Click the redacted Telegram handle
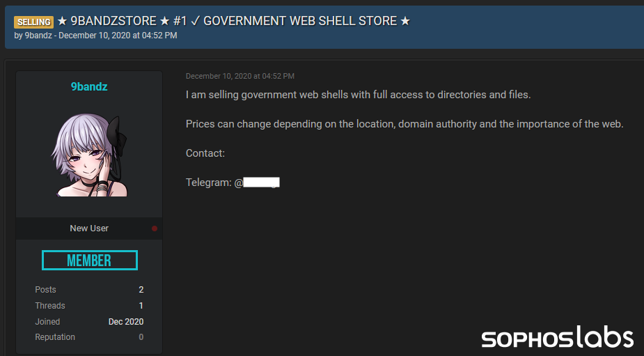 [x=261, y=183]
